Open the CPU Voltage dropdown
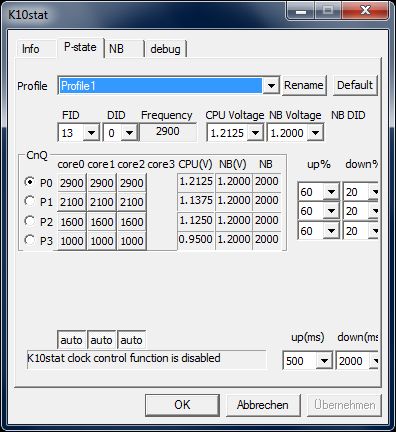The height and width of the screenshot is (432, 396). (255, 133)
